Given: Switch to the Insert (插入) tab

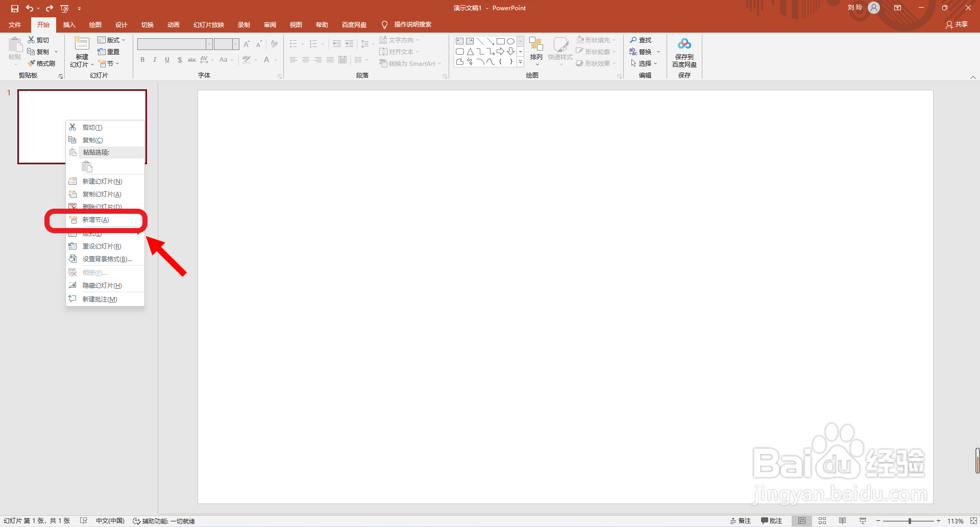Looking at the screenshot, I should tap(69, 24).
